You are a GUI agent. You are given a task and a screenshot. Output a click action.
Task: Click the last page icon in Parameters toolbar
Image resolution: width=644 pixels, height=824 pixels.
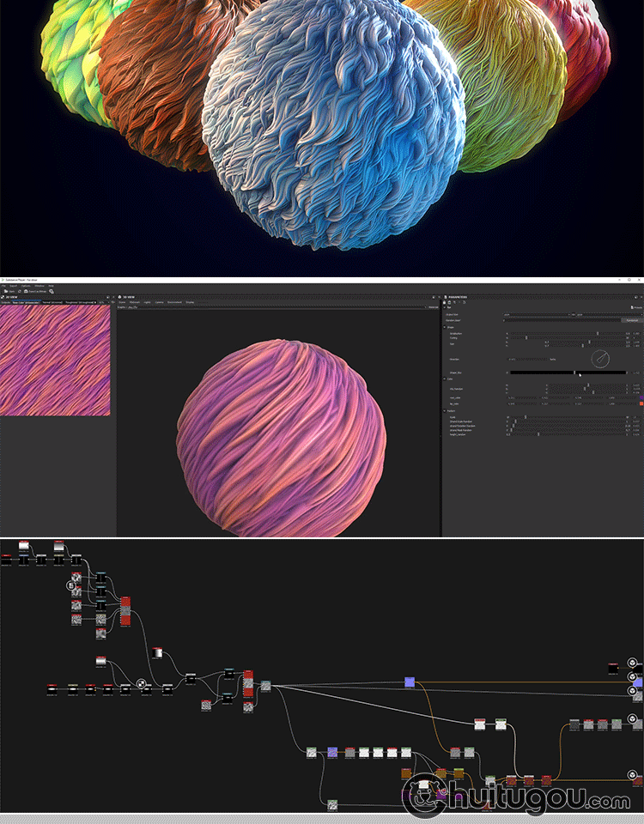click(465, 302)
